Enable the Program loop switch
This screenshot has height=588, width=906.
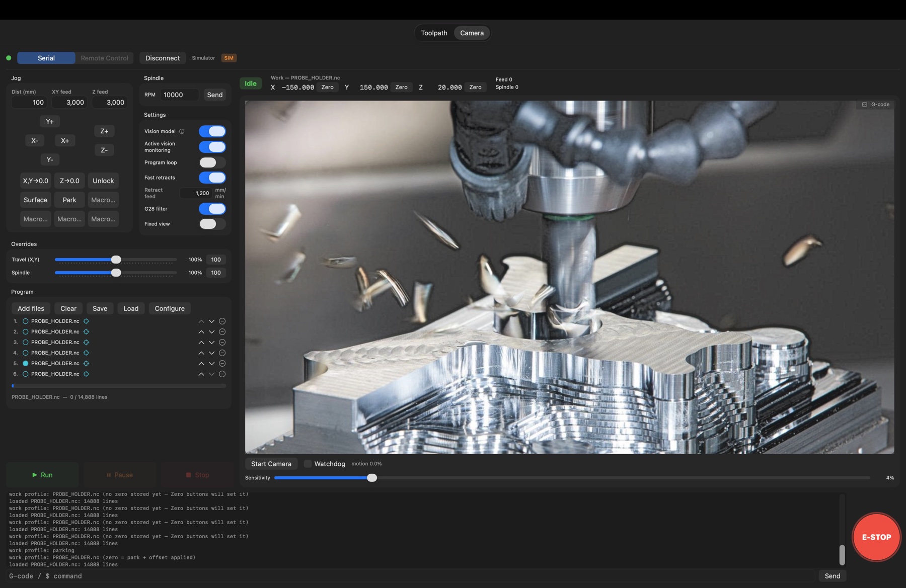(x=212, y=162)
